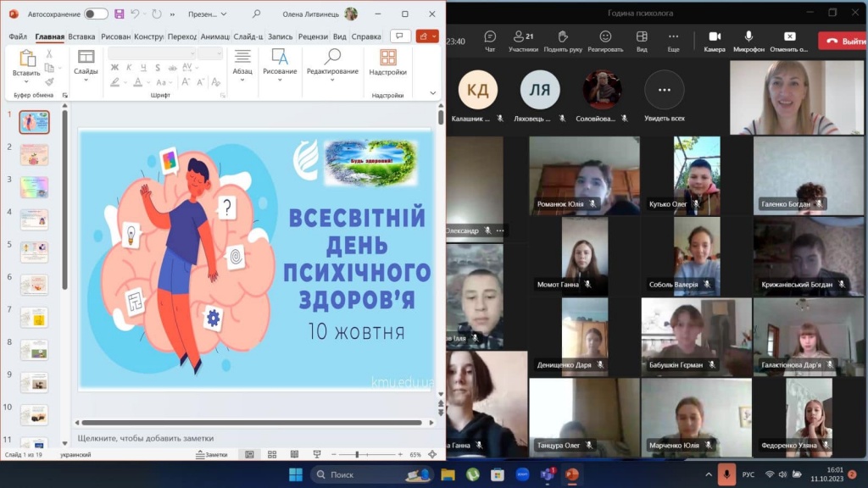Open the React emoji menu
The height and width of the screenshot is (488, 868).
click(605, 41)
